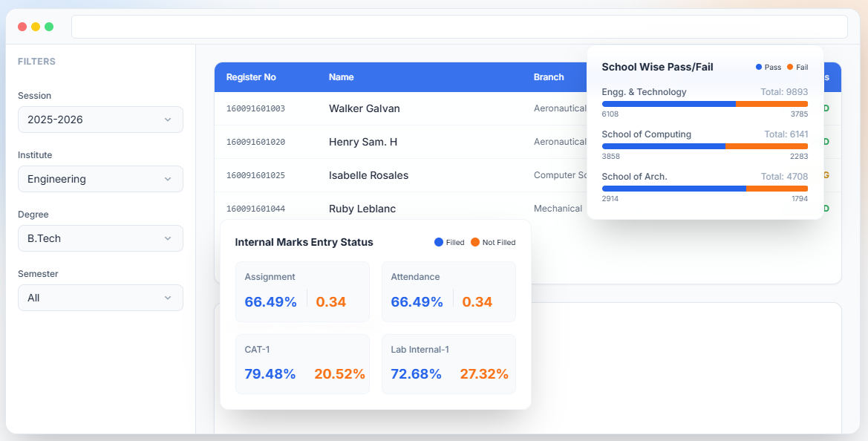Toggle the Filled series in Internal Marks Entry Status

pyautogui.click(x=447, y=242)
